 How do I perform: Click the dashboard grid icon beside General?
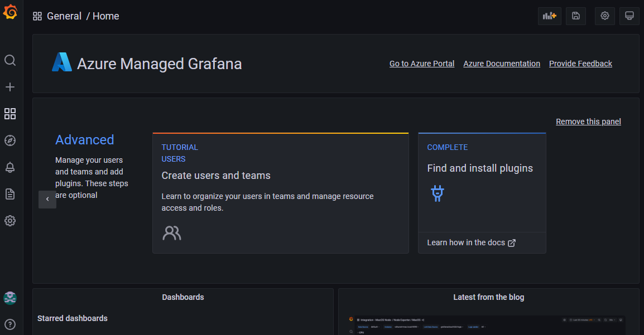pyautogui.click(x=37, y=16)
